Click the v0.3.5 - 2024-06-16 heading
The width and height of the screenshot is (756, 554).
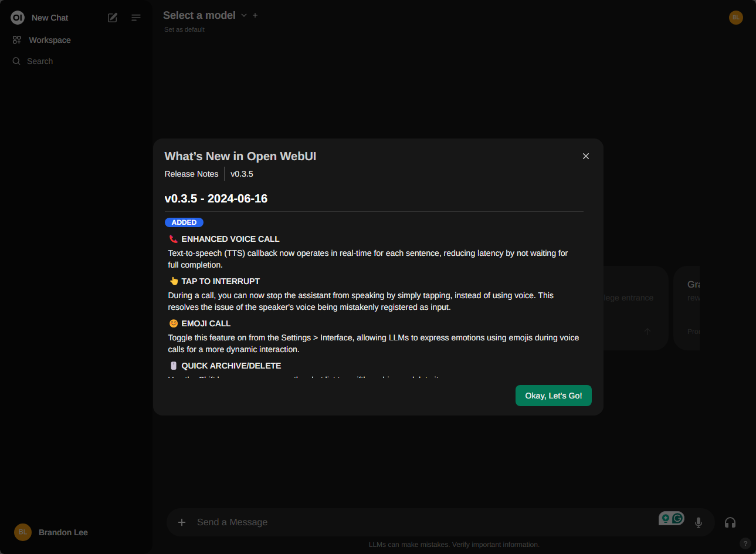click(x=216, y=198)
